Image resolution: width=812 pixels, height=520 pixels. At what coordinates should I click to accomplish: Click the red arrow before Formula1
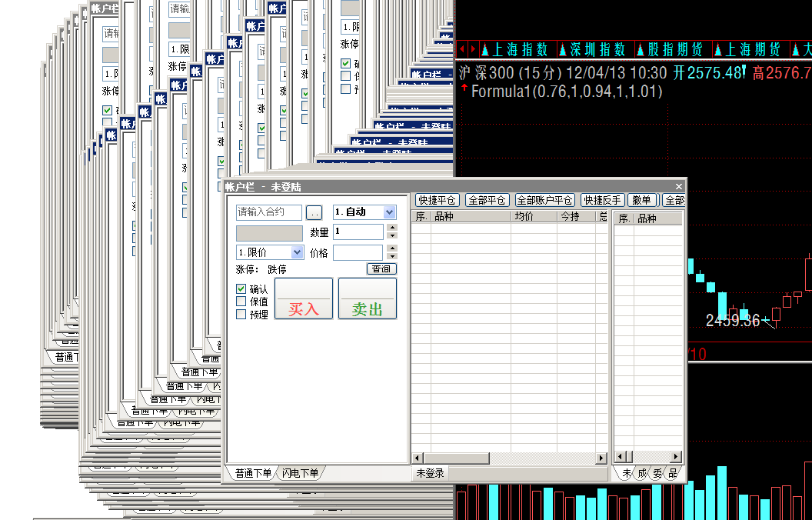pyautogui.click(x=464, y=90)
